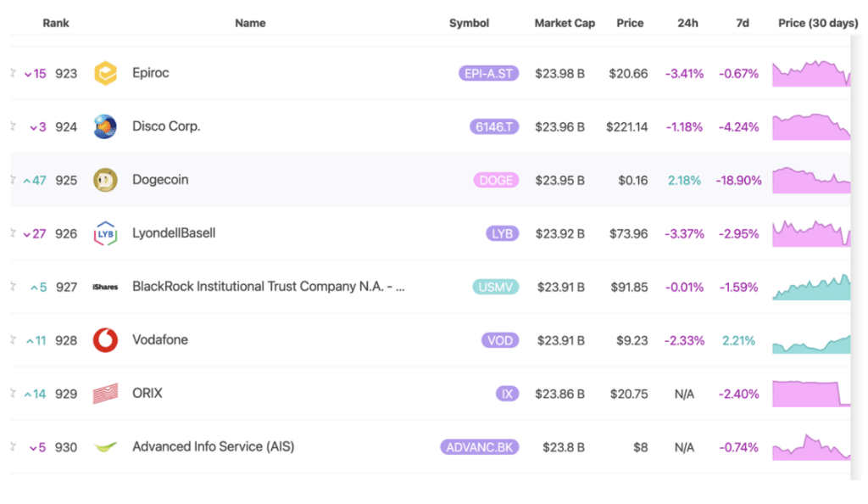This screenshot has width=868, height=504.
Task: Sort by the Market Cap column header
Action: point(565,23)
